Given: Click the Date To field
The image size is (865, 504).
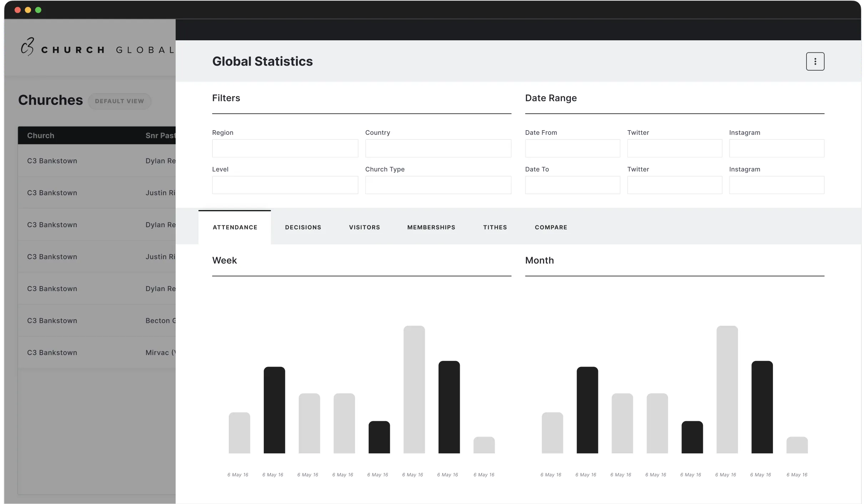Looking at the screenshot, I should [x=572, y=185].
